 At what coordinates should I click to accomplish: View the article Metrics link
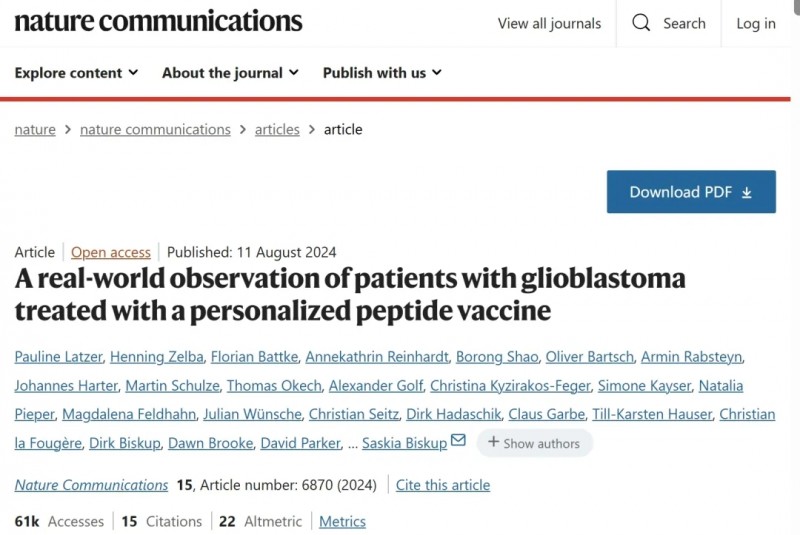[342, 521]
